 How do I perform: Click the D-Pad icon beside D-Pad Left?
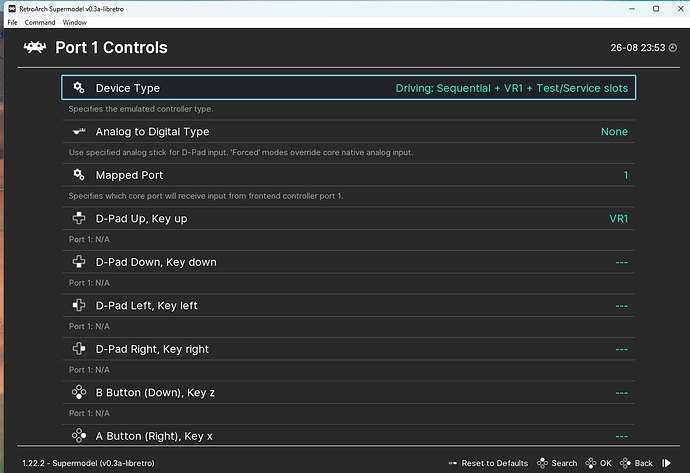pos(79,305)
